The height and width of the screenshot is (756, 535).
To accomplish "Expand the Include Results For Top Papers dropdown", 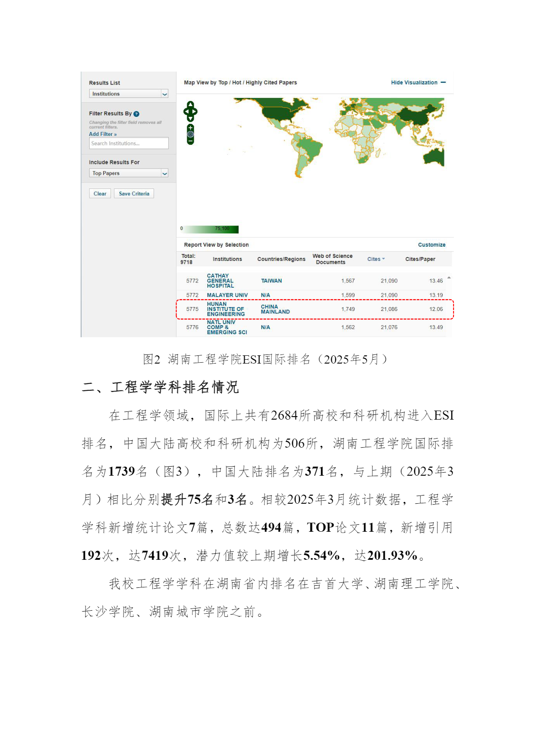I will [x=128, y=173].
